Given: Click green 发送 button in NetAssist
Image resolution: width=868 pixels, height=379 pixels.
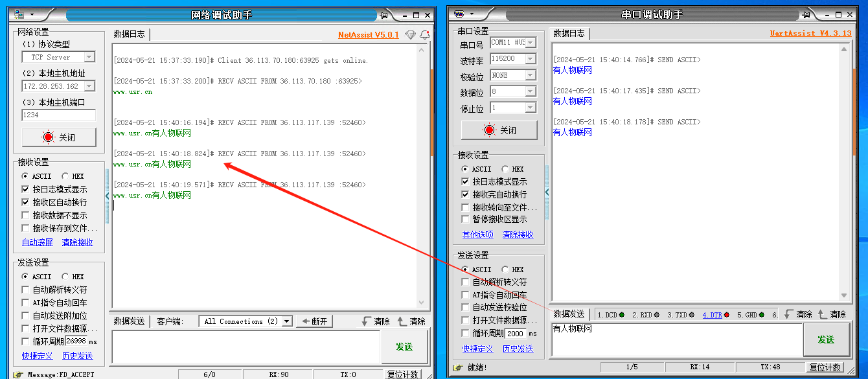Looking at the screenshot, I should click(x=404, y=347).
